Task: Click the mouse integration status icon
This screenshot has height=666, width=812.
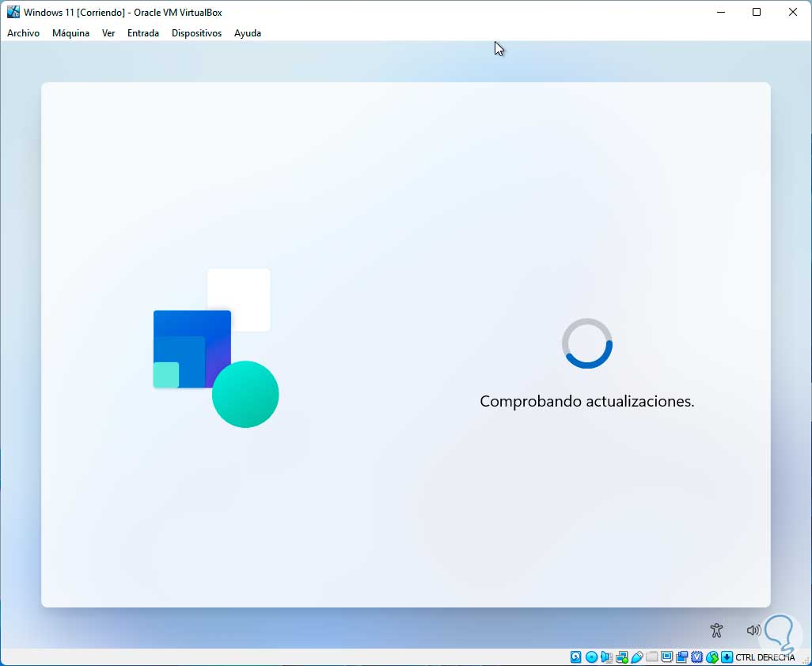Action: click(x=712, y=657)
